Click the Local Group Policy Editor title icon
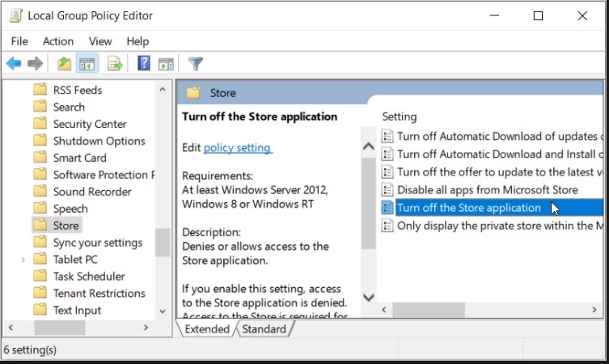The width and height of the screenshot is (609, 364). 16,15
